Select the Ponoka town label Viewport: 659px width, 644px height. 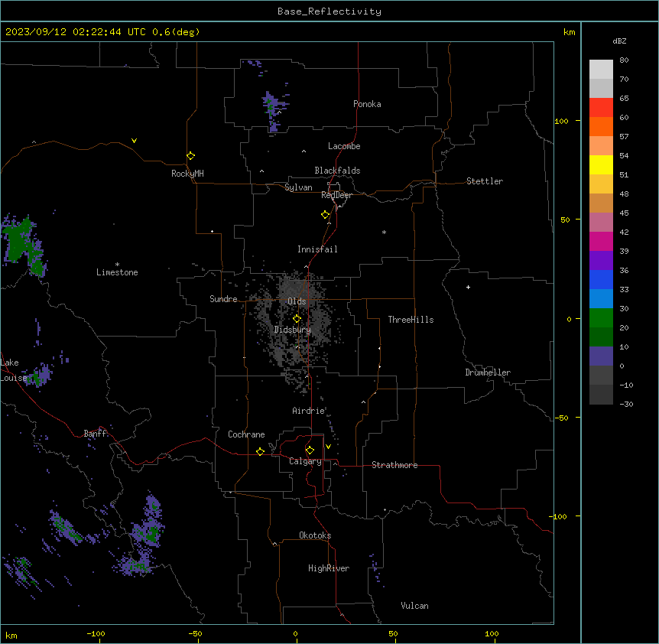tap(367, 104)
